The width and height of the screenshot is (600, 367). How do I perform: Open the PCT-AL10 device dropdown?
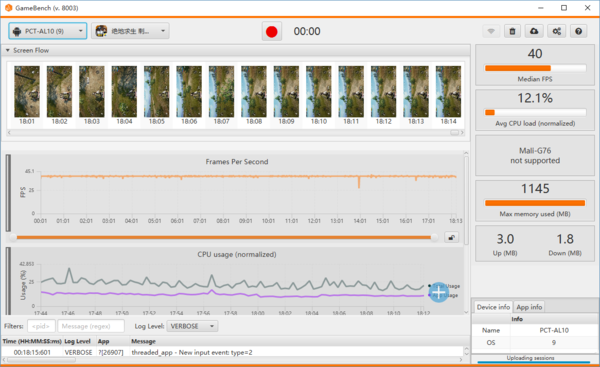point(48,31)
